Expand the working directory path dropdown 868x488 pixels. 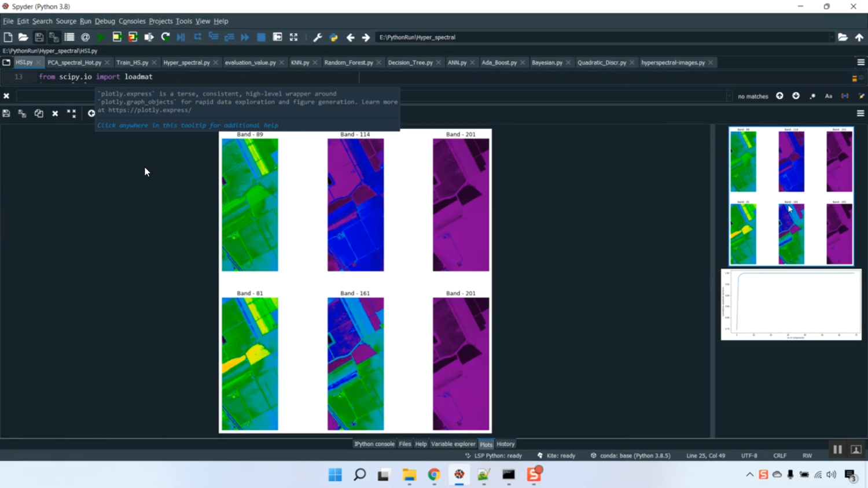[832, 37]
